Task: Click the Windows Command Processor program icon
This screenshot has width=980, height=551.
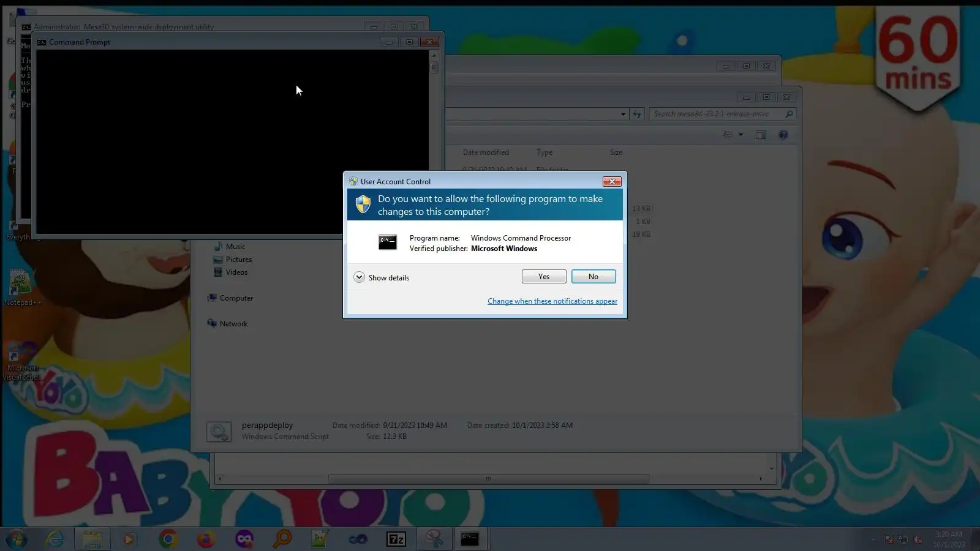Action: coord(388,242)
